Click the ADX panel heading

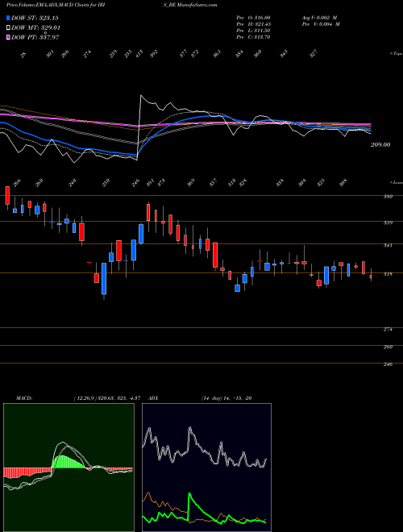click(153, 398)
